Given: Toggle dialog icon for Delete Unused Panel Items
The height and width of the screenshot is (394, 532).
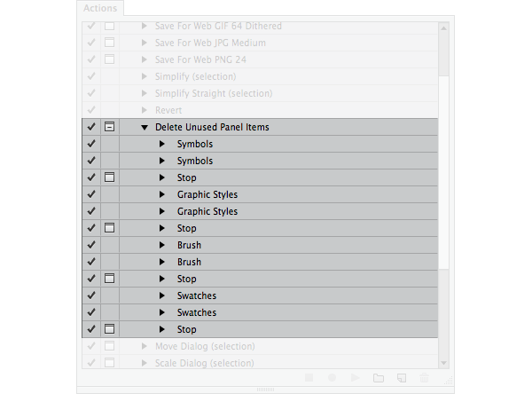Looking at the screenshot, I should click(x=109, y=128).
